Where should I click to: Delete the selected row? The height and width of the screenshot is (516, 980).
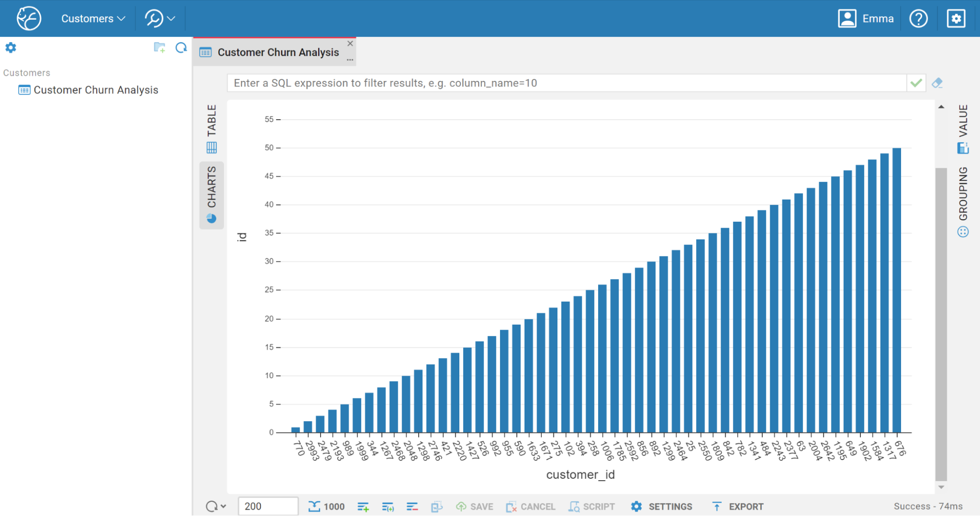[412, 506]
